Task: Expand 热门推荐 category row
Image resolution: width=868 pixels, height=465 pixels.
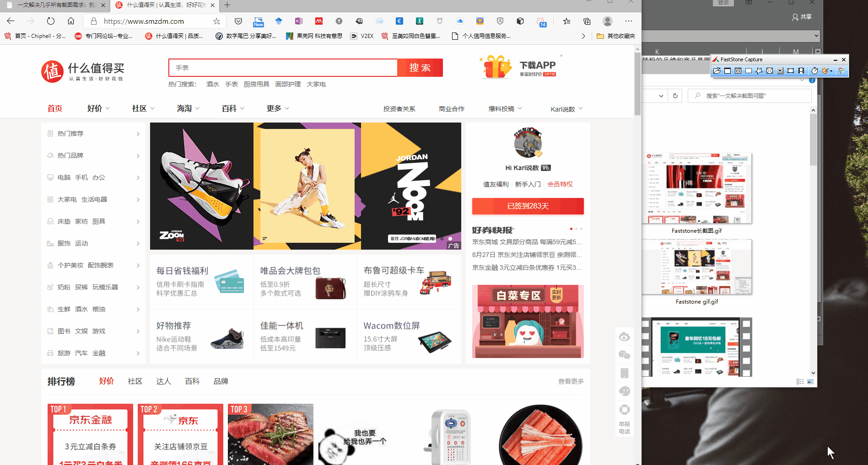Action: tap(93, 134)
